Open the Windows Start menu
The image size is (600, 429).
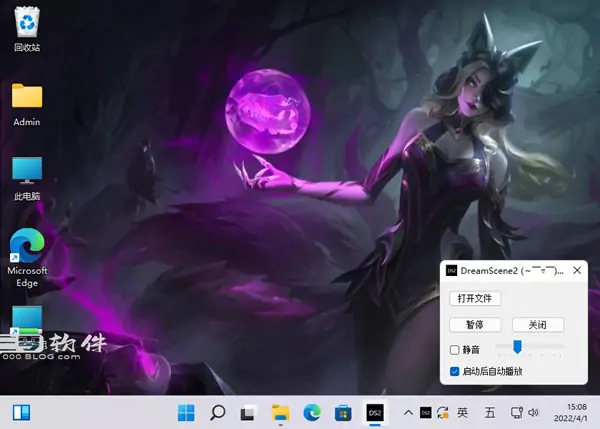(x=186, y=413)
